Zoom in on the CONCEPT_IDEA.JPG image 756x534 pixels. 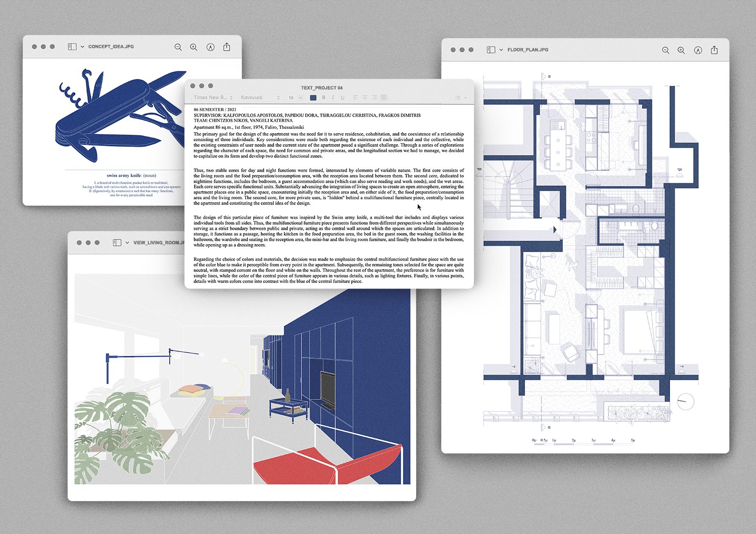(x=194, y=47)
